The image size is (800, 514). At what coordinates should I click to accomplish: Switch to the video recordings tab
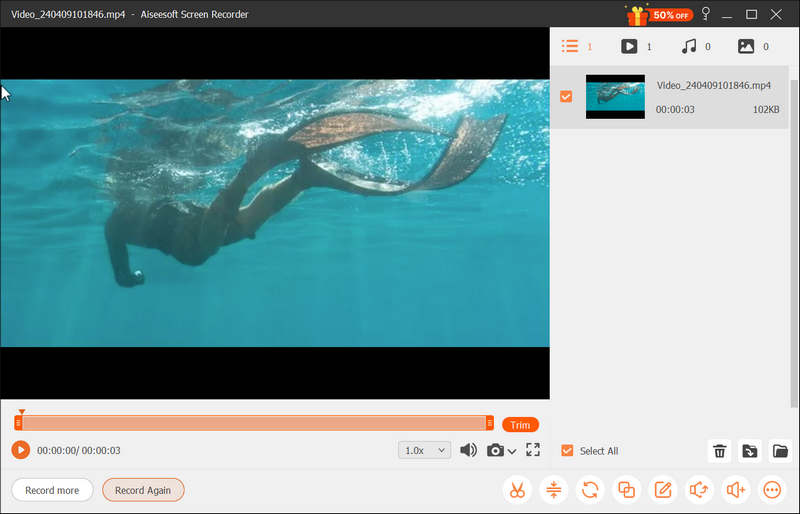[x=629, y=46]
